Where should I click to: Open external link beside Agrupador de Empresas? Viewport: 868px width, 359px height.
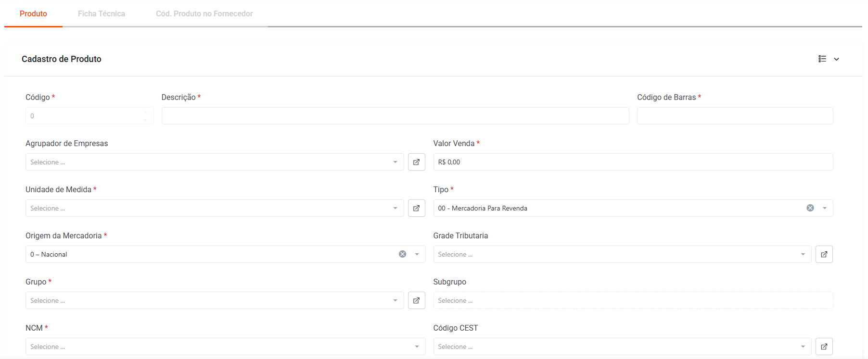point(416,162)
